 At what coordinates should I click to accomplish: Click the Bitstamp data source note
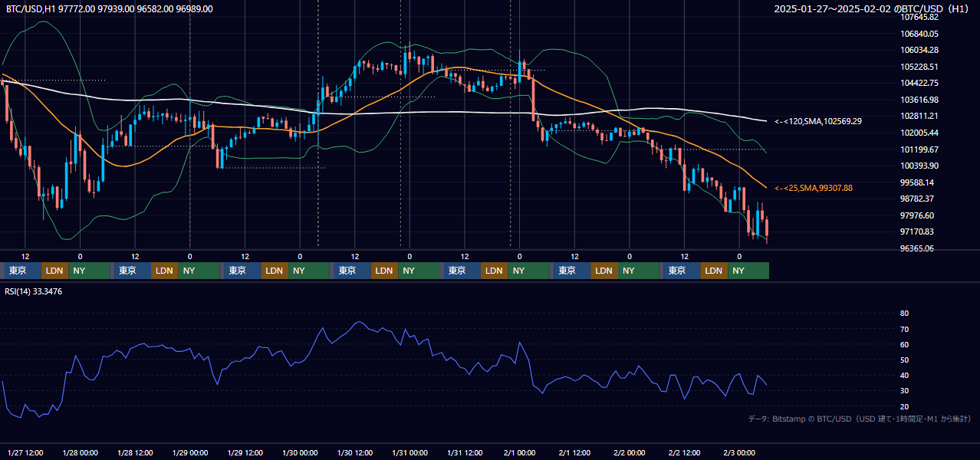pyautogui.click(x=860, y=419)
